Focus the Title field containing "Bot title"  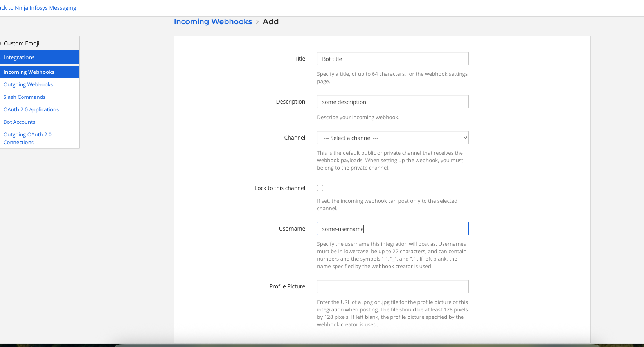(x=392, y=59)
